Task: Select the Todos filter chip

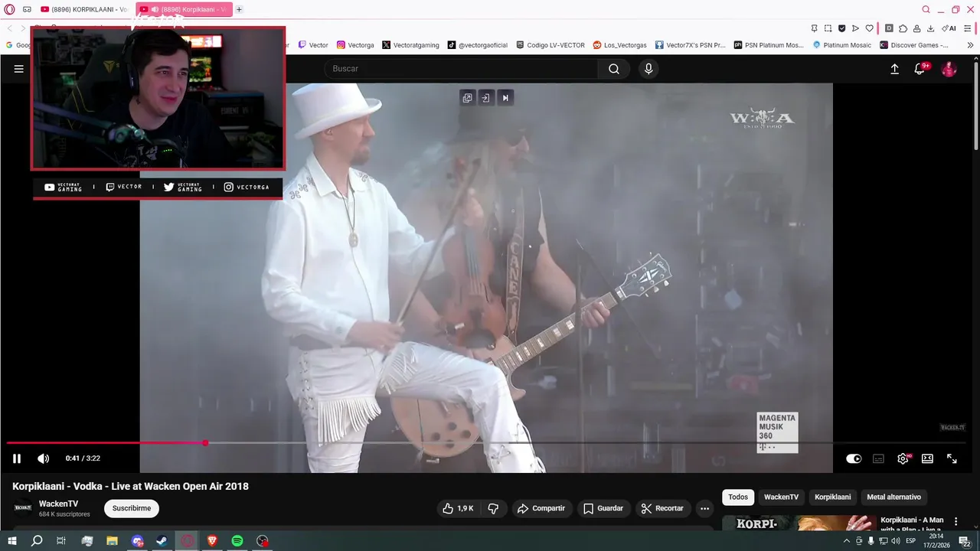Action: click(x=738, y=497)
